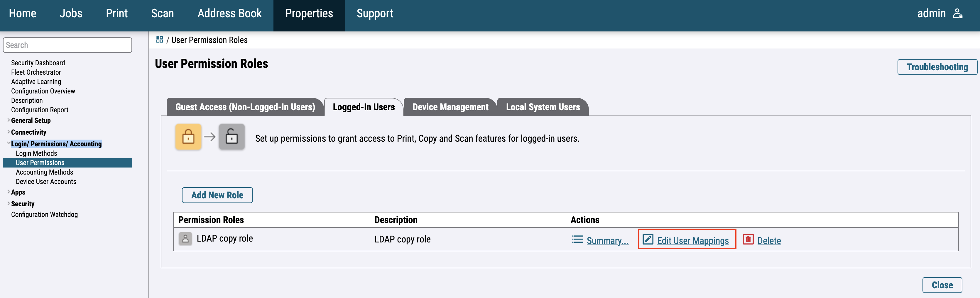Screen dimensions: 980x298
Task: Click the breadcrumb home grid icon
Action: (159, 40)
